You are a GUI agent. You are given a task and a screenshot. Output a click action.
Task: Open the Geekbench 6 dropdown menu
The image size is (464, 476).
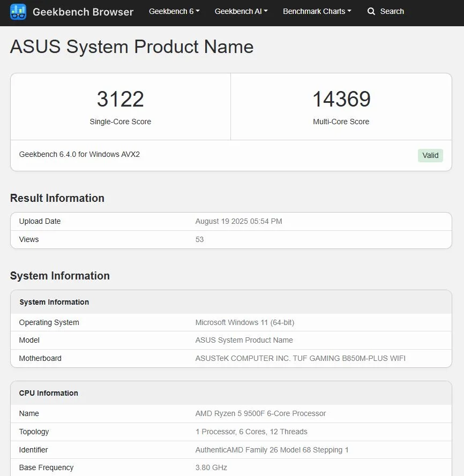click(174, 11)
